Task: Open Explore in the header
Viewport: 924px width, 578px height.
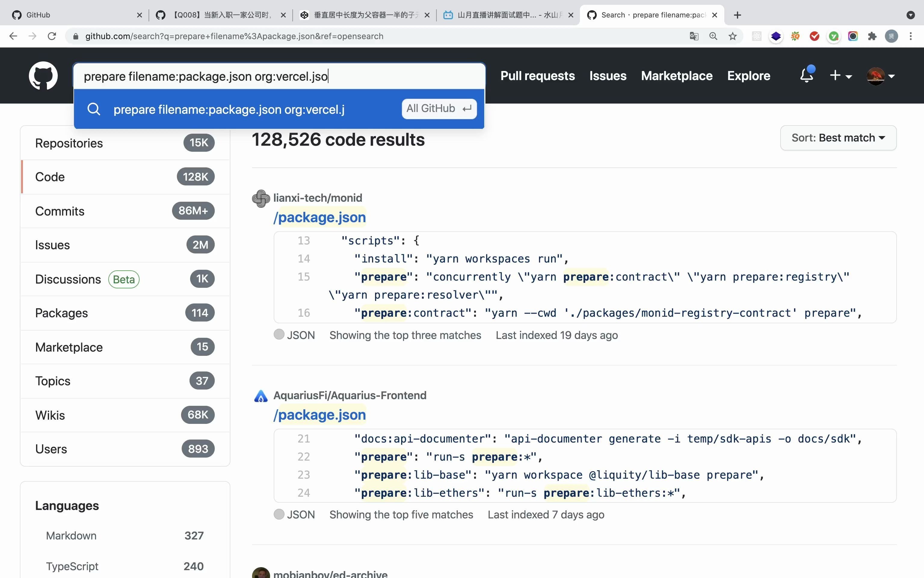Action: 749,76
